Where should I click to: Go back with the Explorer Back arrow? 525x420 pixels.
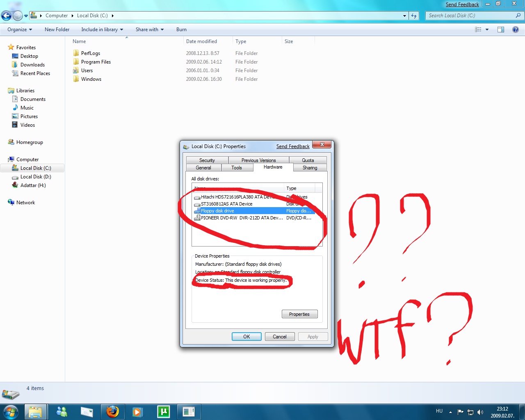click(x=6, y=16)
